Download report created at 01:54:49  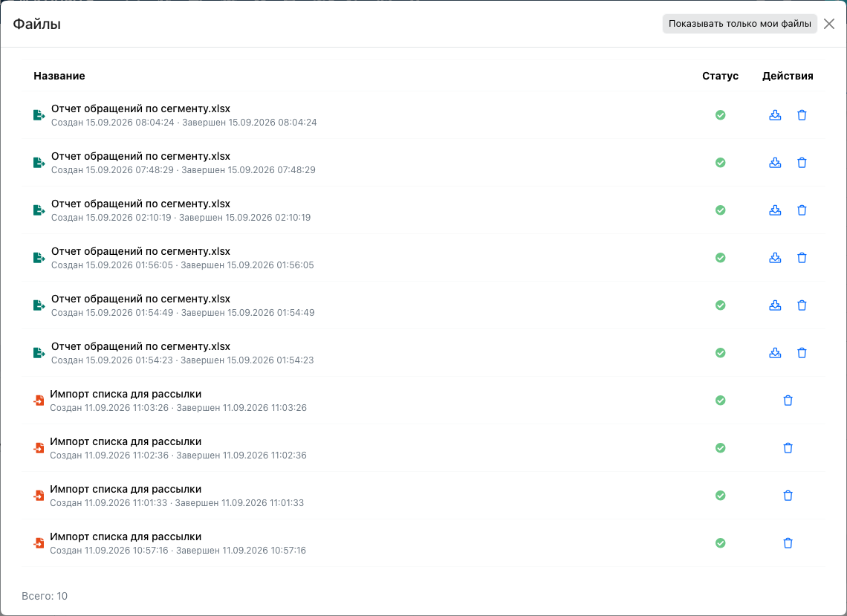click(x=775, y=305)
